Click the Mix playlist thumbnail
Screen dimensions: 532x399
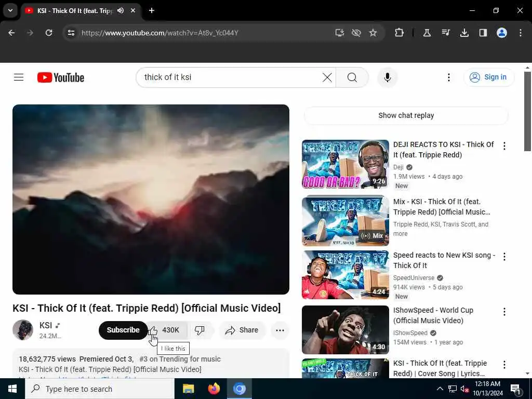(345, 220)
